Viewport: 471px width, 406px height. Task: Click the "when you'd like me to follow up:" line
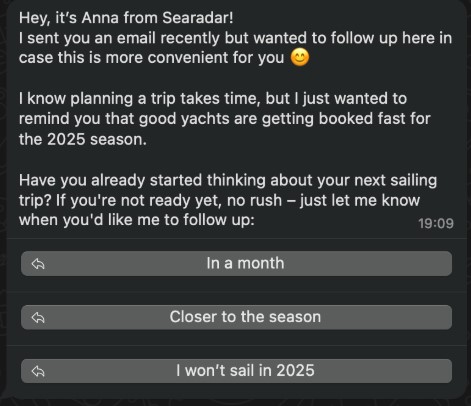click(x=137, y=220)
